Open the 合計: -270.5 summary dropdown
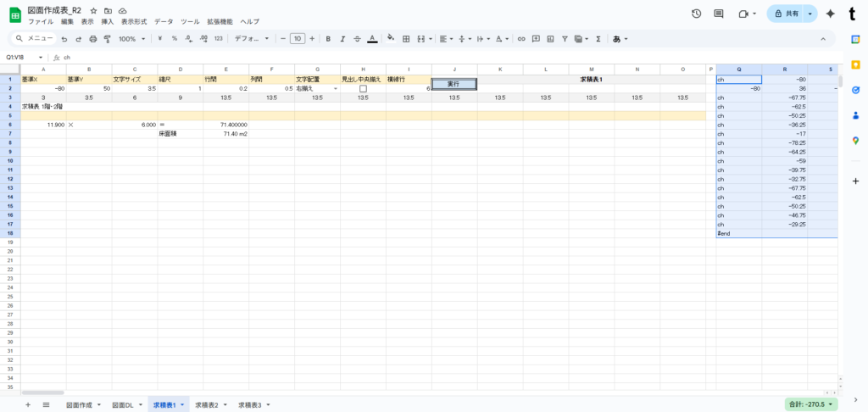The width and height of the screenshot is (868, 412). coord(811,404)
